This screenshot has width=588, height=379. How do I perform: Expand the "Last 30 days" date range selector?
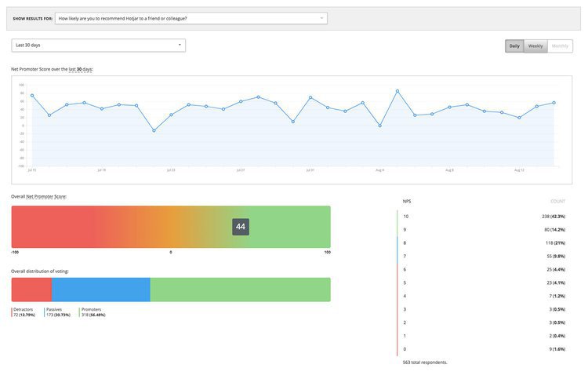[x=99, y=46]
